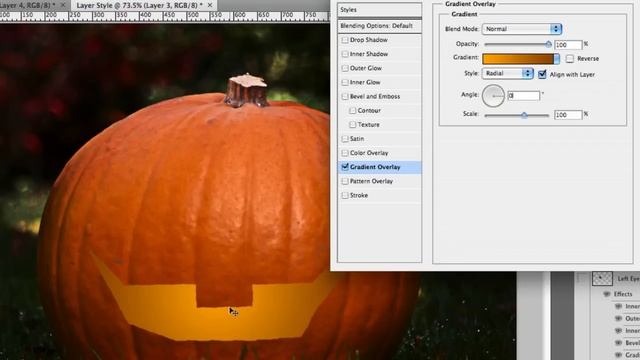Screen dimensions: 640x360
Task: Open the gradient picker dropdown arrow
Action: click(x=556, y=59)
